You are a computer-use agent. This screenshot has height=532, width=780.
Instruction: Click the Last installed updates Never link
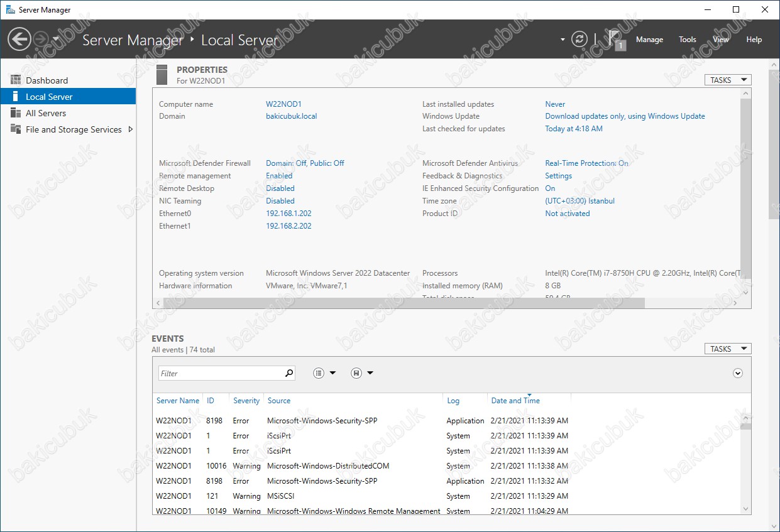[x=555, y=104]
